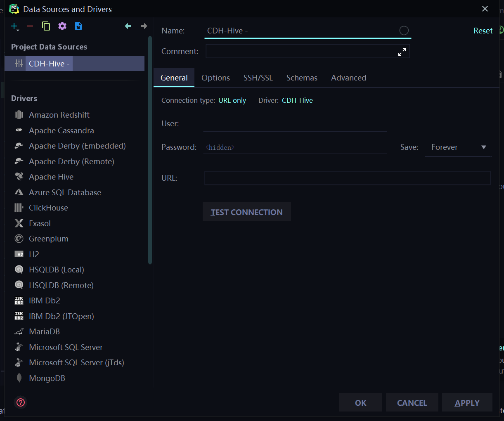Click the Apache Derby (Remote) hat icon

(x=19, y=161)
